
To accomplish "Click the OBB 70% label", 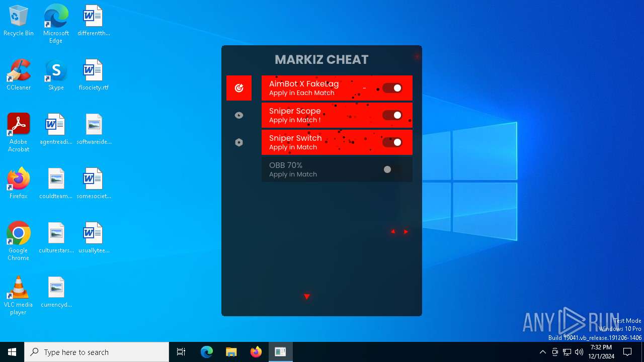I will click(x=286, y=165).
